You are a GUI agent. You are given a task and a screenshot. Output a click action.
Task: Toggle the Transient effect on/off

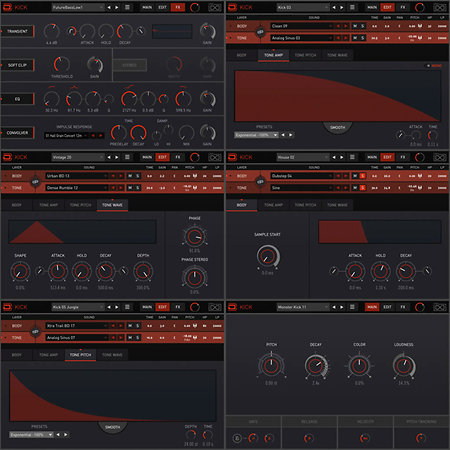pyautogui.click(x=17, y=31)
